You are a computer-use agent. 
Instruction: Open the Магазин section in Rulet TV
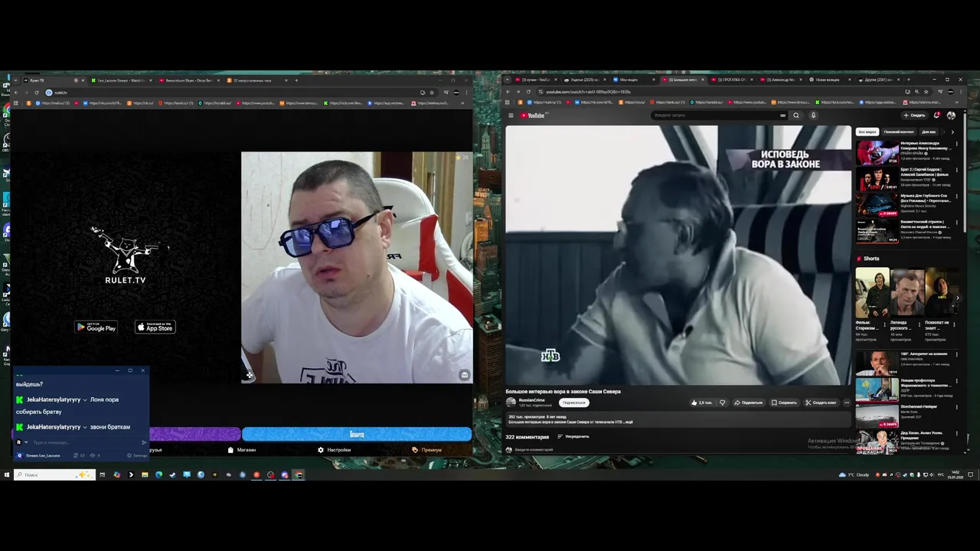242,450
